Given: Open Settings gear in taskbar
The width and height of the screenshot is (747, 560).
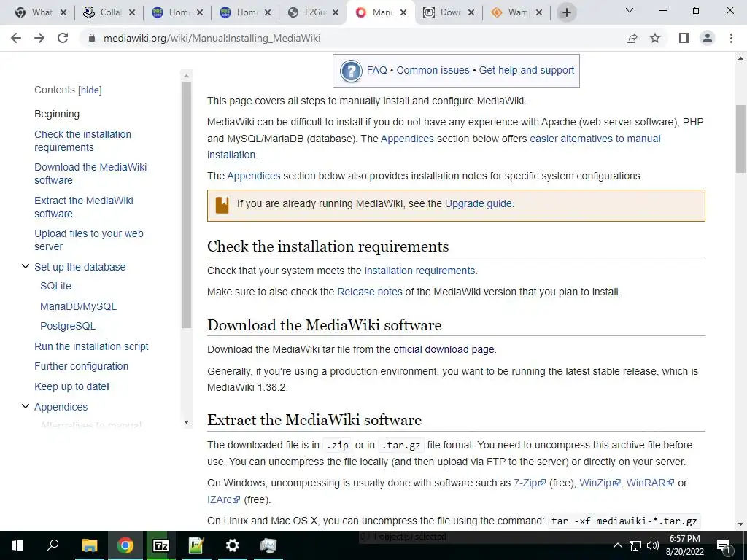Looking at the screenshot, I should pyautogui.click(x=232, y=545).
